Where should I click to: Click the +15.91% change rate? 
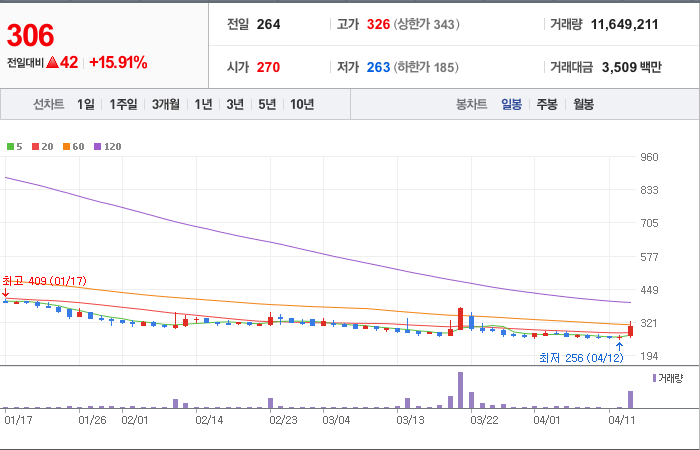[118, 63]
